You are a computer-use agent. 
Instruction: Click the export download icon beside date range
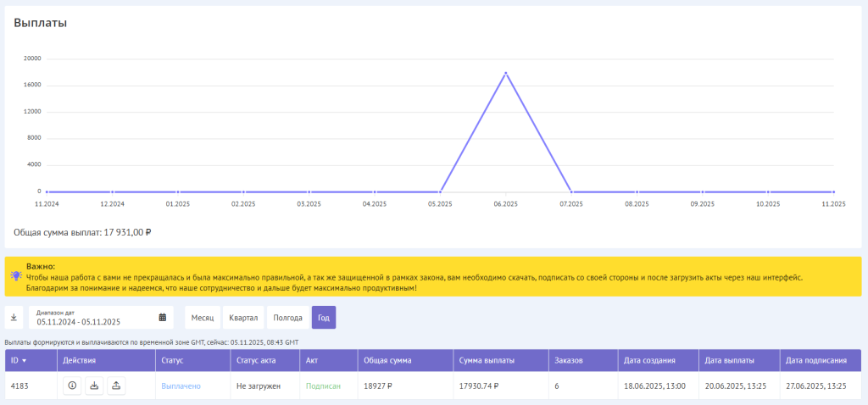coord(14,318)
